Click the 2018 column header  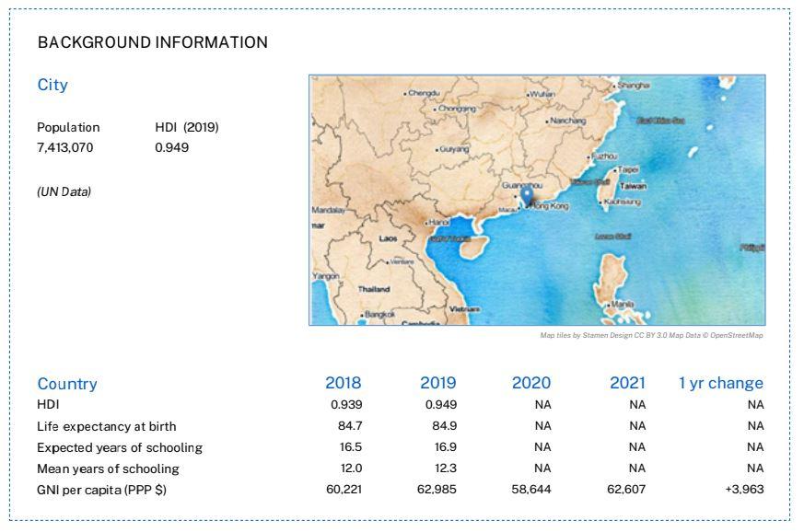(x=343, y=383)
